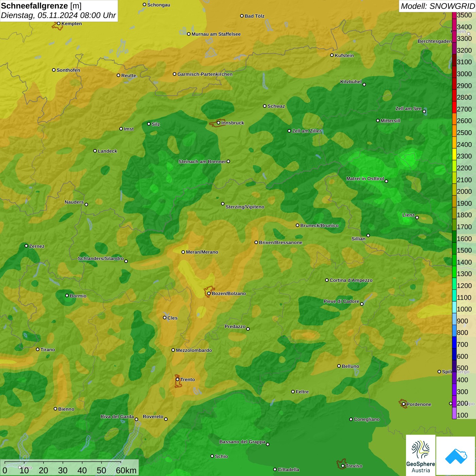The image size is (476, 476).
Task: Click the Trento city marker dot
Action: coord(177,379)
